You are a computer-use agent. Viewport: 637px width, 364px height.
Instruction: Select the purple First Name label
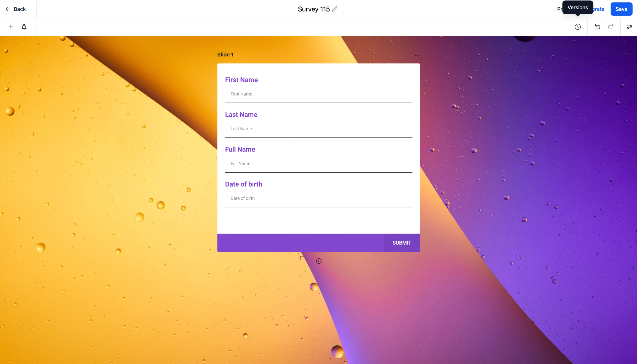pyautogui.click(x=241, y=80)
